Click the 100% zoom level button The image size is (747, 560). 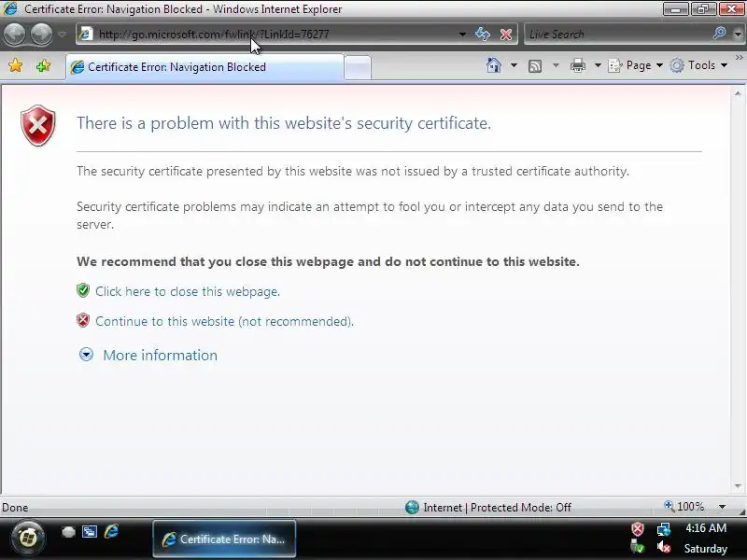click(684, 507)
